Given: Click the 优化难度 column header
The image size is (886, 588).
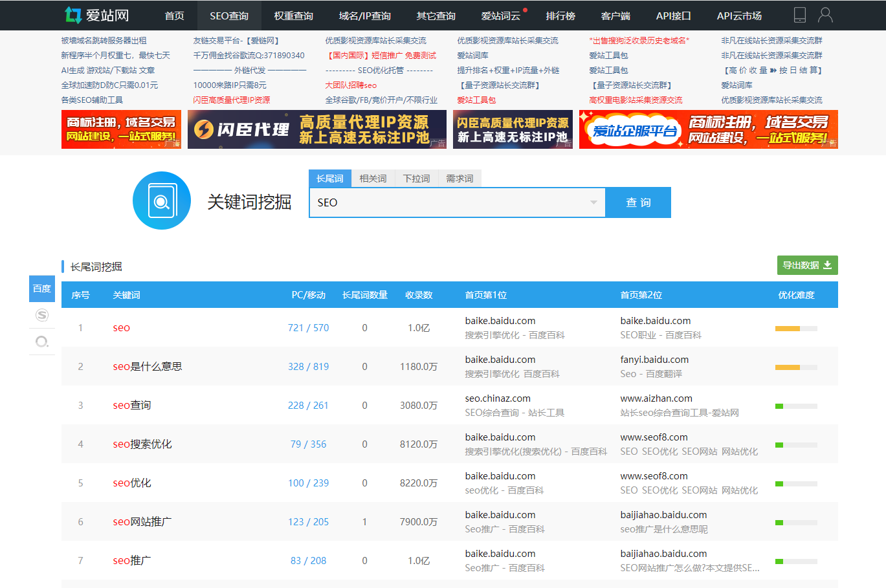Looking at the screenshot, I should 796,295.
